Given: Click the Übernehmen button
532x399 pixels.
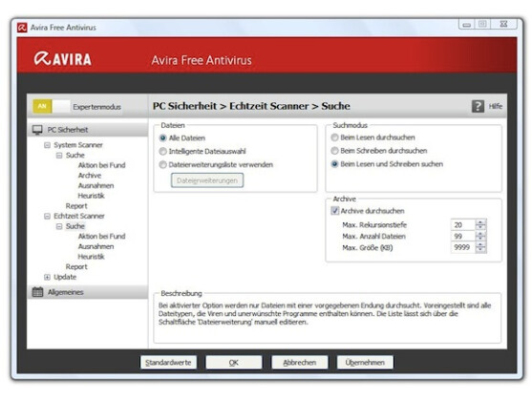Looking at the screenshot, I should 365,363.
